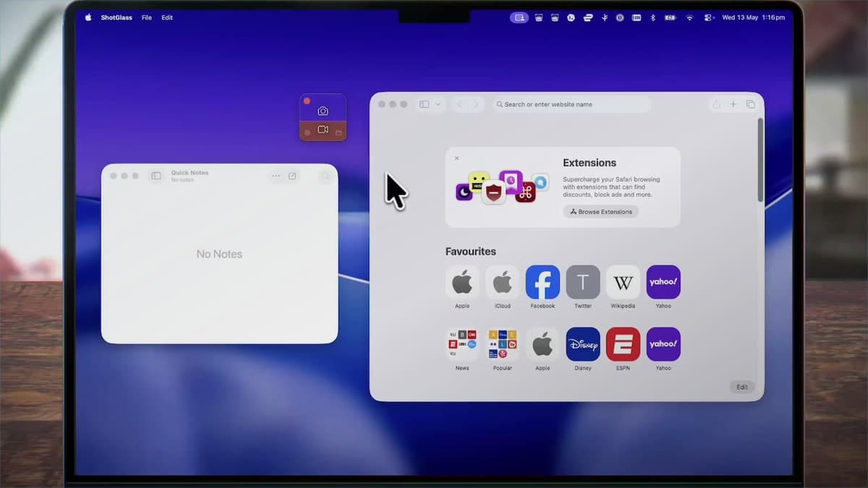Check battery status in menu bar
The height and width of the screenshot is (488, 868).
[x=671, y=17]
